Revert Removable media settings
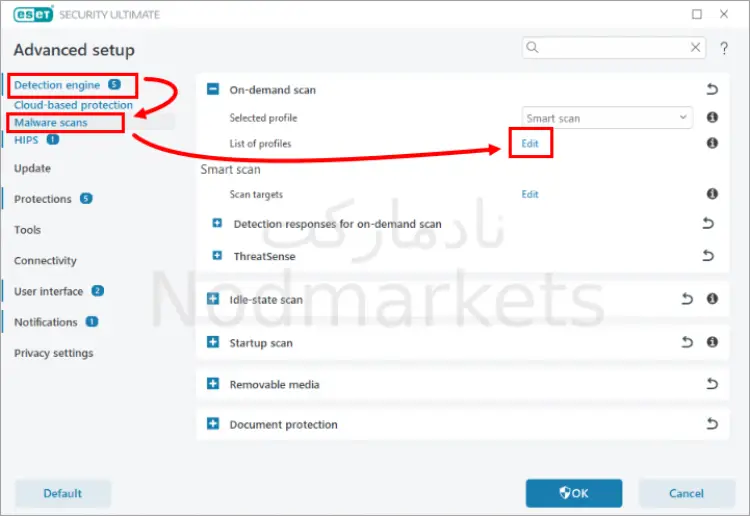This screenshot has width=750, height=516. (x=712, y=384)
